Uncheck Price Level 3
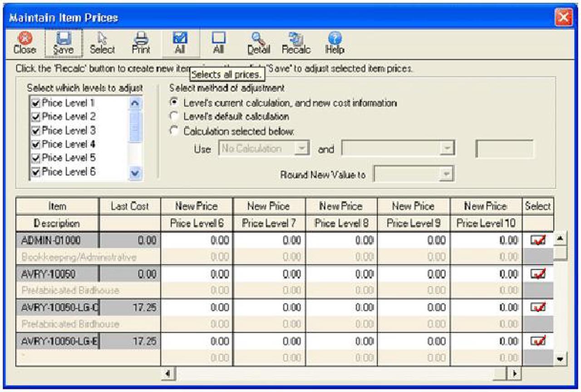This screenshot has height=392, width=581. click(x=36, y=131)
